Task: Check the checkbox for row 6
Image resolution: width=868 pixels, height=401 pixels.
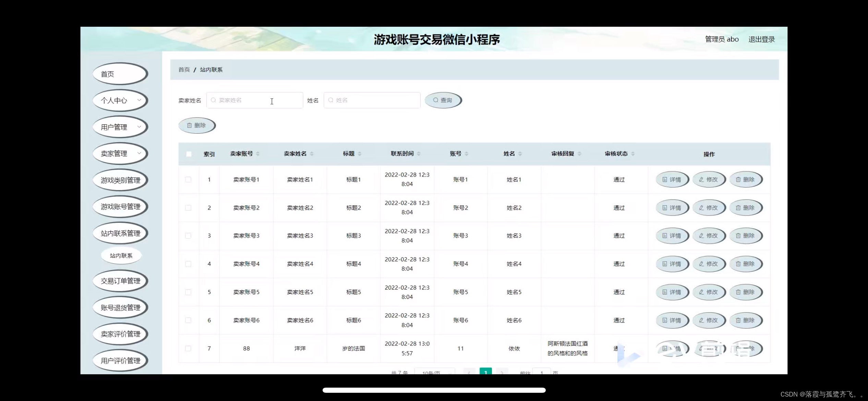Action: [x=188, y=320]
